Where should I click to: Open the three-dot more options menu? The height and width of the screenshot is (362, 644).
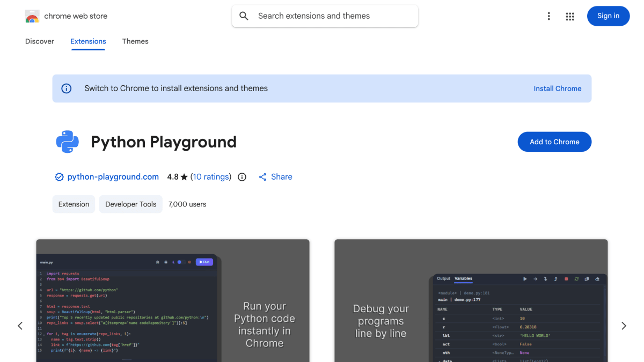(548, 16)
